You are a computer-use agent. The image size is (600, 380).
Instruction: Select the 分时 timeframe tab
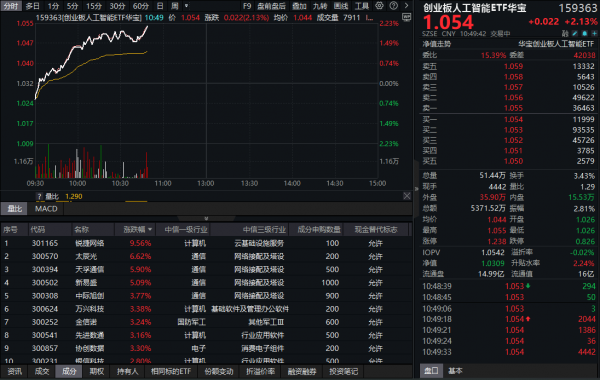point(11,6)
